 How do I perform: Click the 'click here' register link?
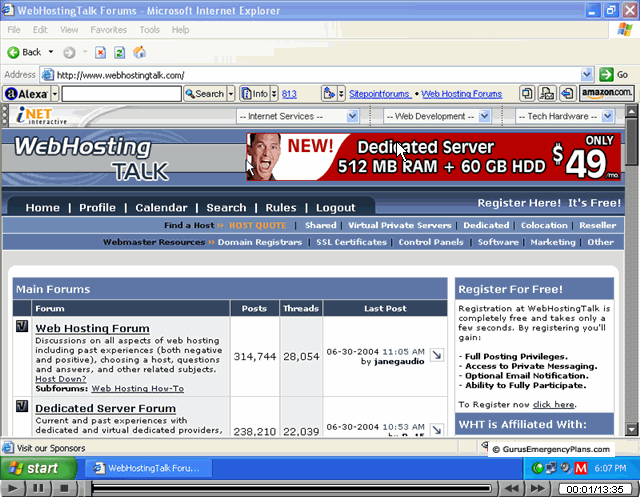pos(553,404)
